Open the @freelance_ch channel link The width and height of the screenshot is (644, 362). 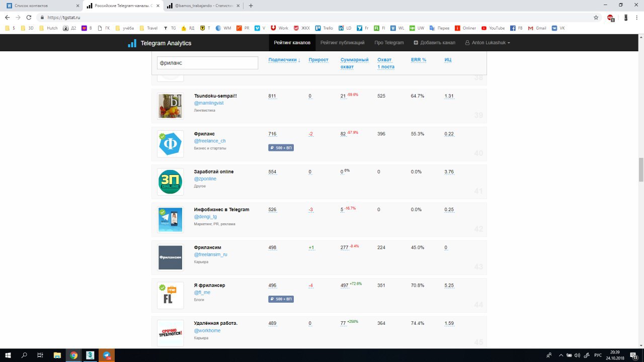coord(210,141)
